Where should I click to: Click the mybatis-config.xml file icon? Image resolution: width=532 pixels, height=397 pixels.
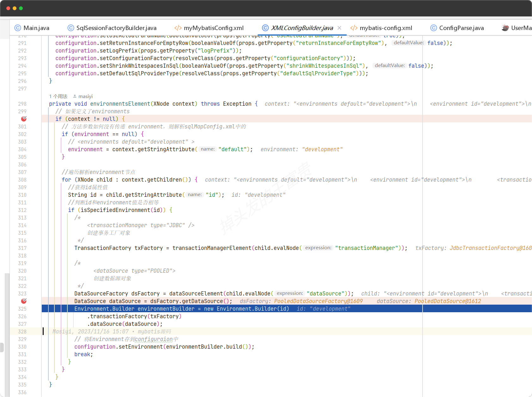click(x=354, y=28)
